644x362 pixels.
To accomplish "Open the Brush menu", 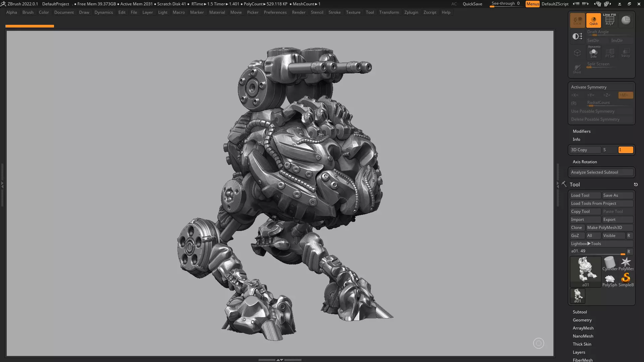I will point(28,12).
